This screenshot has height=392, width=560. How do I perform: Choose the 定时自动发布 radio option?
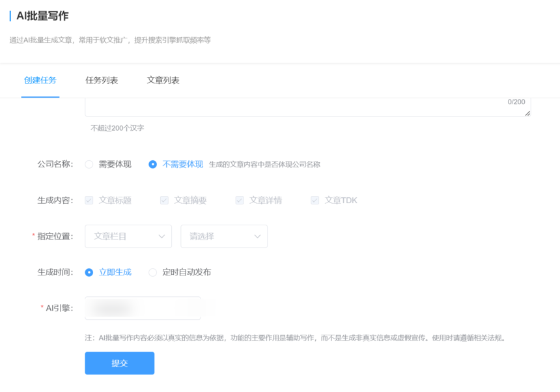tap(152, 272)
